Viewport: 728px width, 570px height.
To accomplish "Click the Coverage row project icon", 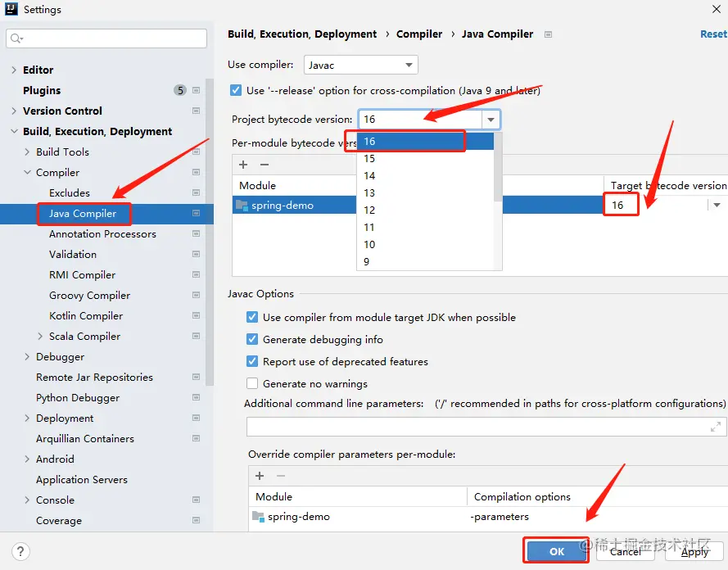I will (x=196, y=520).
